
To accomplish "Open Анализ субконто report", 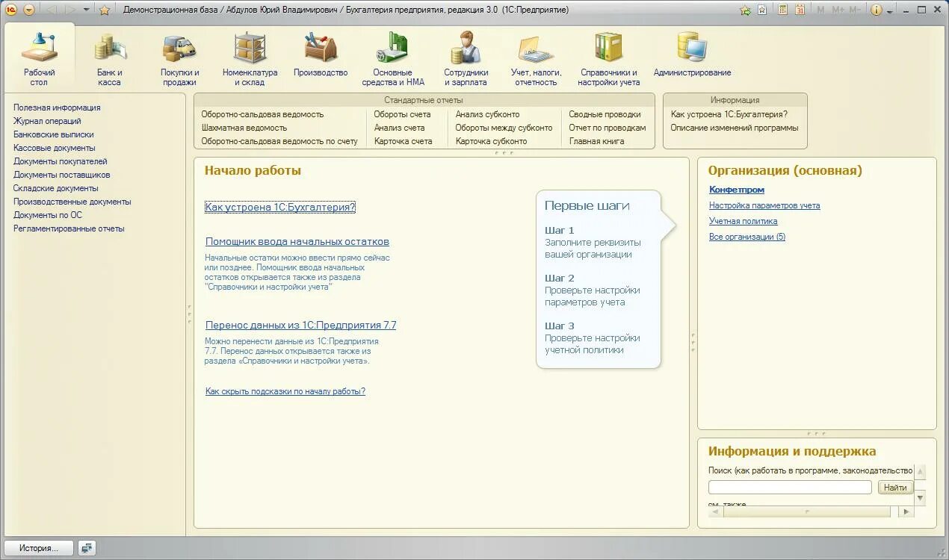I will pos(488,114).
